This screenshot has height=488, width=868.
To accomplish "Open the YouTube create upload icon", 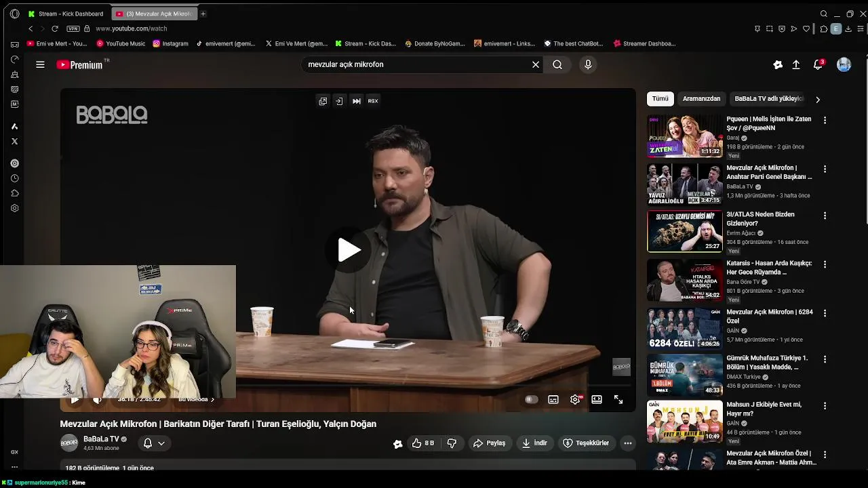I will pyautogui.click(x=796, y=64).
